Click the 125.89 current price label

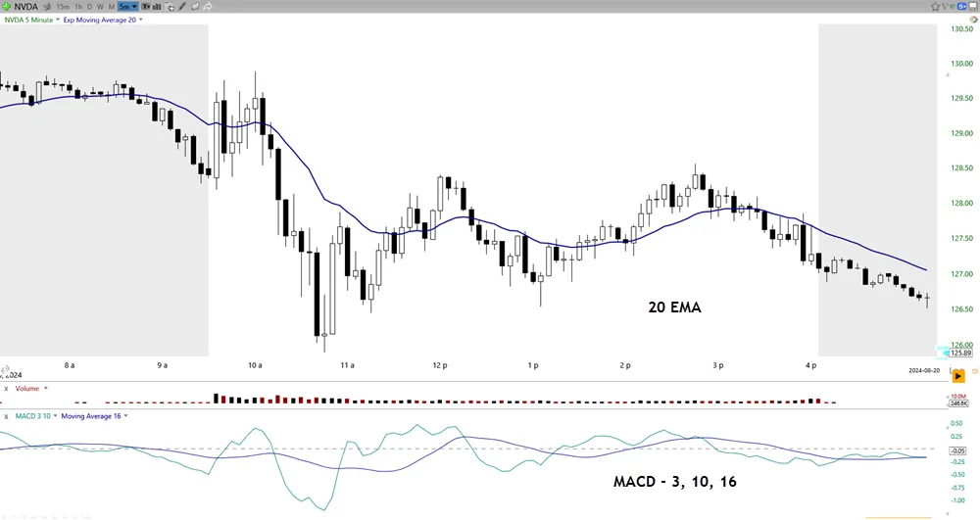pyautogui.click(x=960, y=353)
